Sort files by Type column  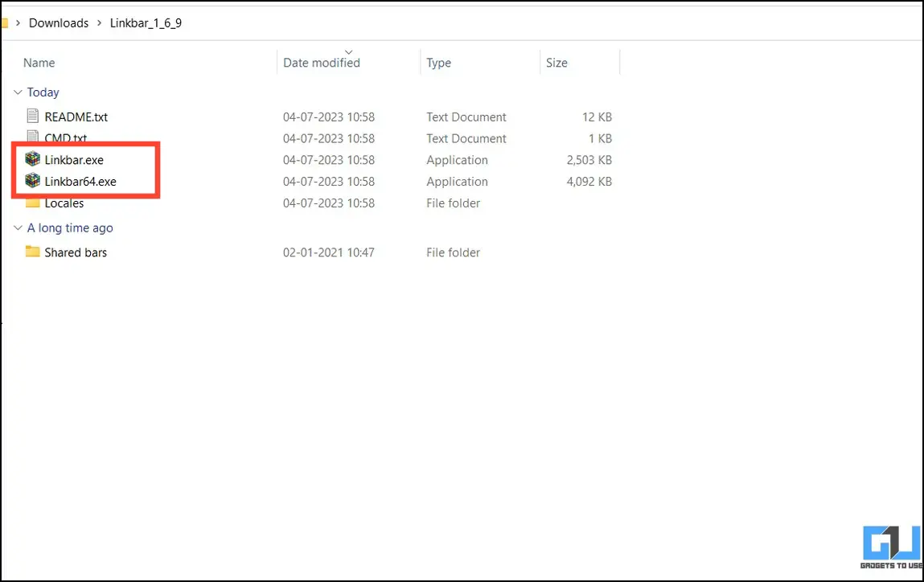coord(438,63)
